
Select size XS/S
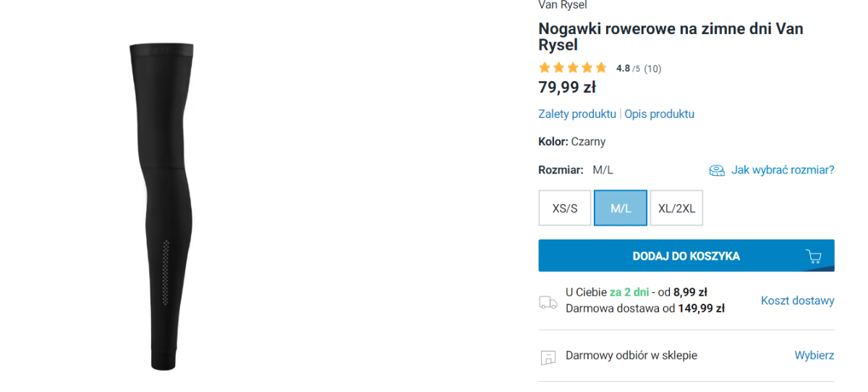(565, 208)
